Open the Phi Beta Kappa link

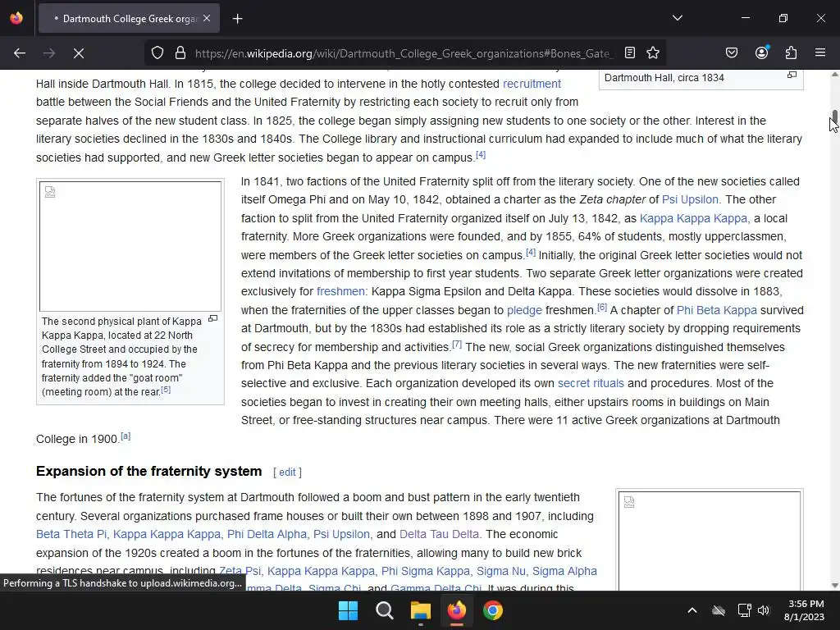tap(717, 310)
